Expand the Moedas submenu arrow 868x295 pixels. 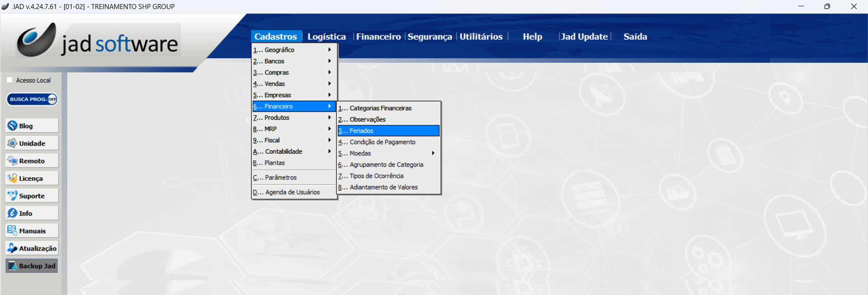coord(433,153)
